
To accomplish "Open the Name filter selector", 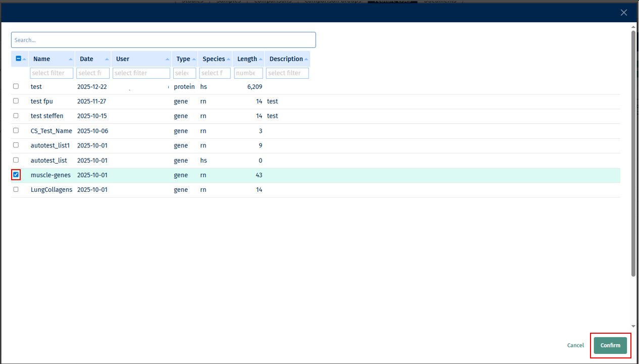I will pos(52,73).
